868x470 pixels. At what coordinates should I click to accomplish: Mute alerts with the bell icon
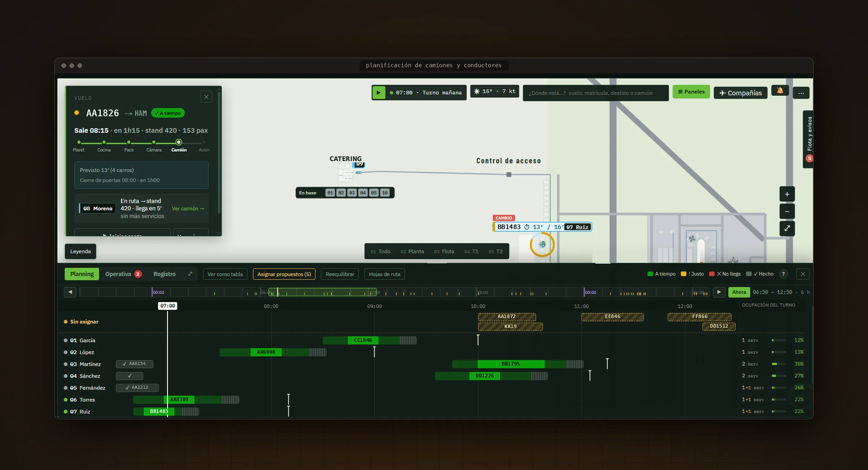point(780,91)
